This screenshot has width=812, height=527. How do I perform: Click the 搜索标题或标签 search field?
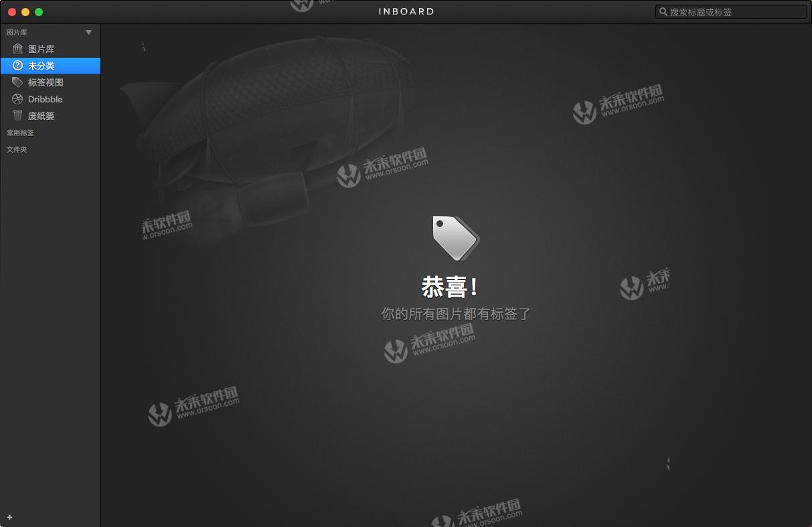coord(730,11)
